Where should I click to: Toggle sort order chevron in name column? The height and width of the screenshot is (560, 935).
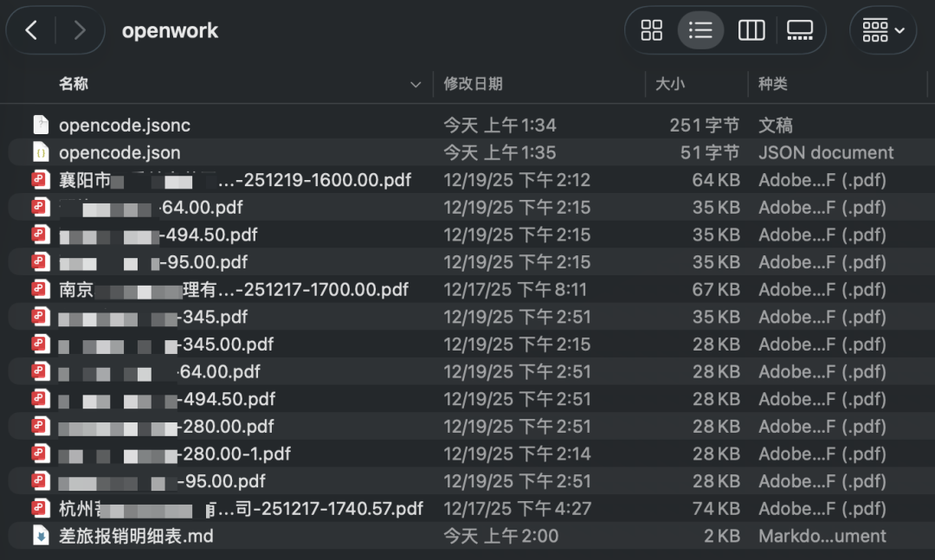pos(416,85)
